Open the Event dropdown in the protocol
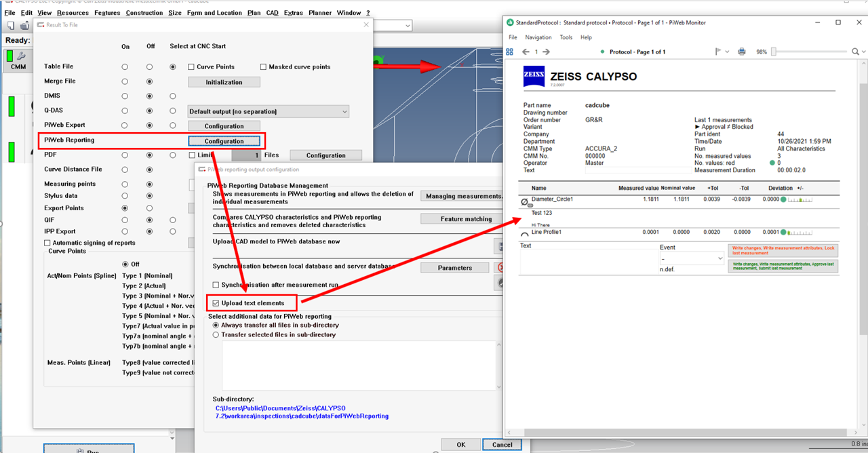The height and width of the screenshot is (453, 868). (692, 258)
